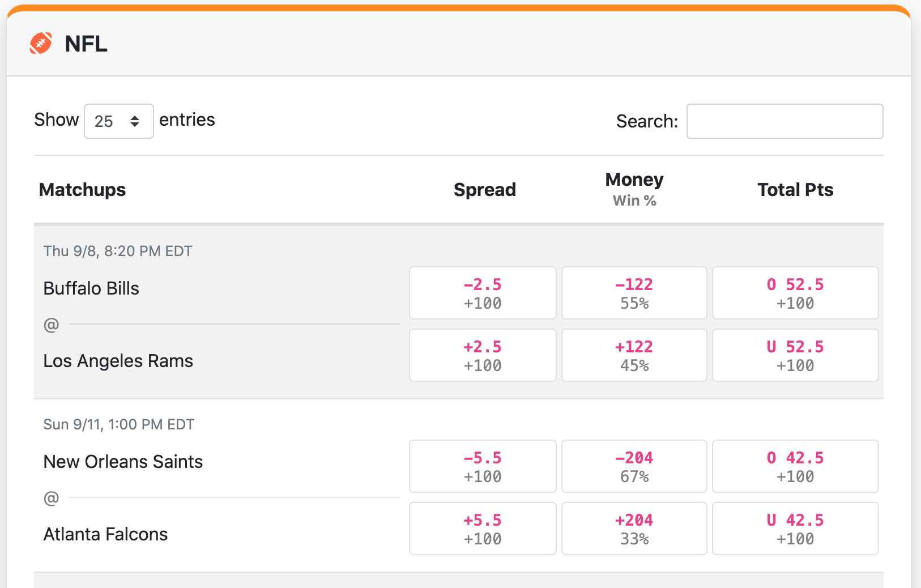Viewport: 921px width, 588px height.
Task: Select New Orleans Saints -5.5 spread
Action: [x=483, y=466]
